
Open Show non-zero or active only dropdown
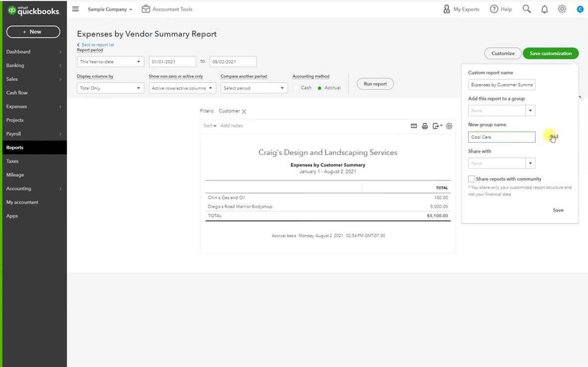tap(182, 88)
